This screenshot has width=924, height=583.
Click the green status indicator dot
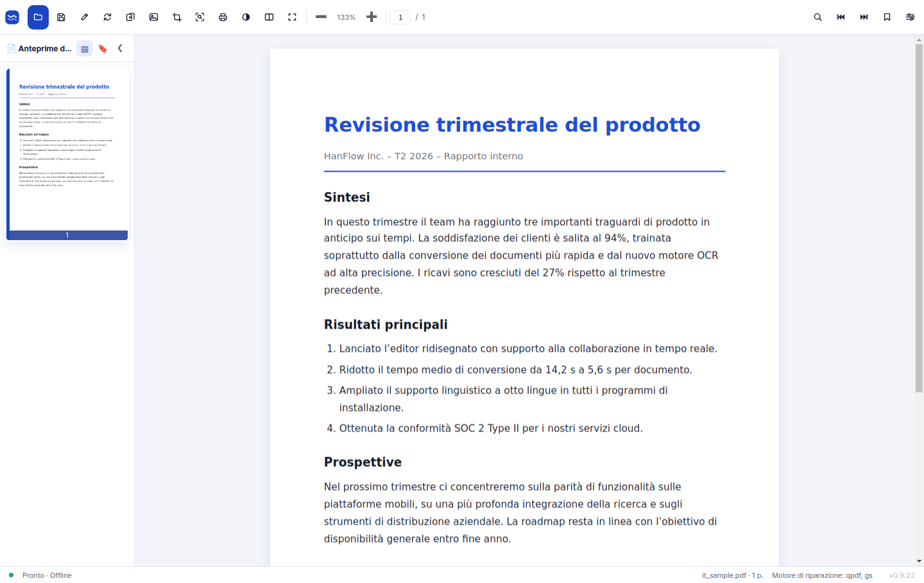click(11, 575)
